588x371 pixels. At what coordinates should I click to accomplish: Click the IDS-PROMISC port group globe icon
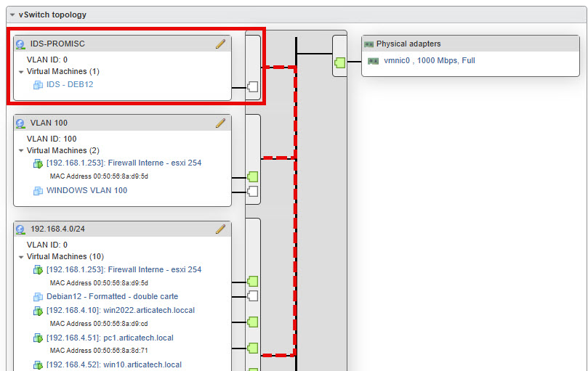(x=20, y=44)
